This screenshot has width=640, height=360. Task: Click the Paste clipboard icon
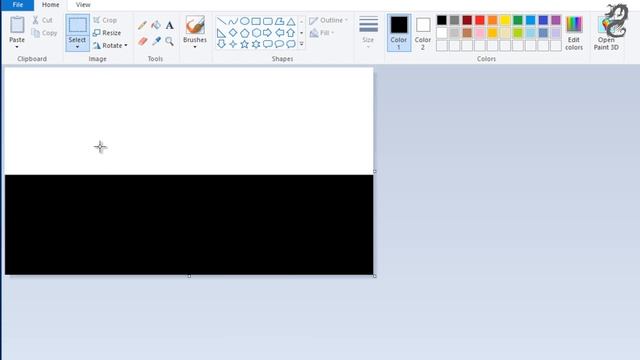[x=17, y=25]
